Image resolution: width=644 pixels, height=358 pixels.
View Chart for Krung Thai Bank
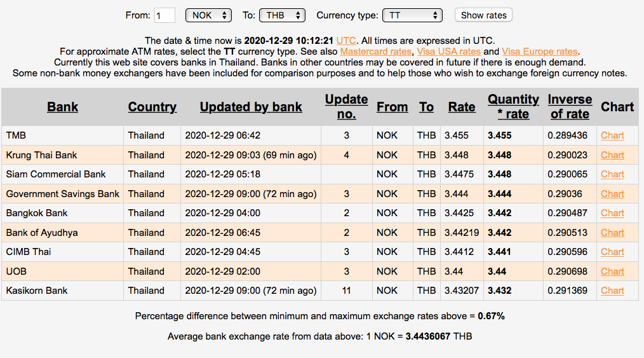tap(612, 155)
